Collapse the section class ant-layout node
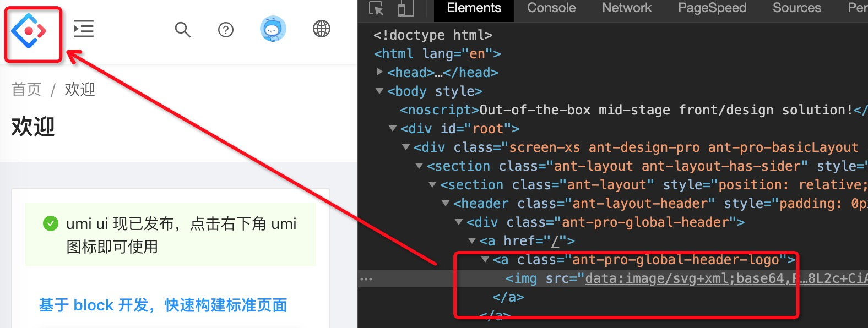This screenshot has width=868, height=328. click(432, 184)
